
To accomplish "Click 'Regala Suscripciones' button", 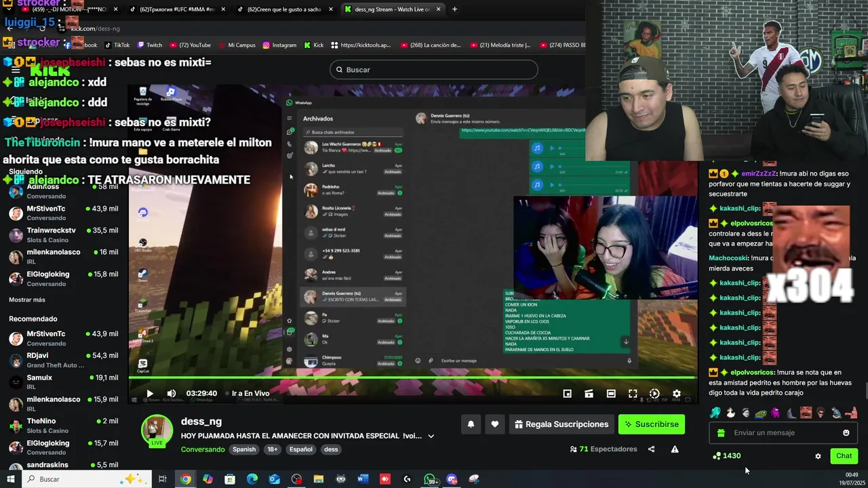I will [x=561, y=424].
